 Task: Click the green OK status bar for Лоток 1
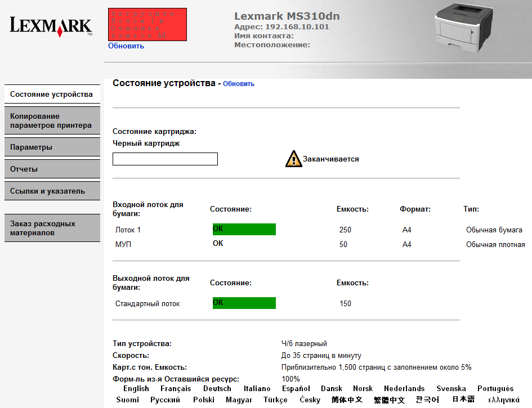[x=244, y=229]
